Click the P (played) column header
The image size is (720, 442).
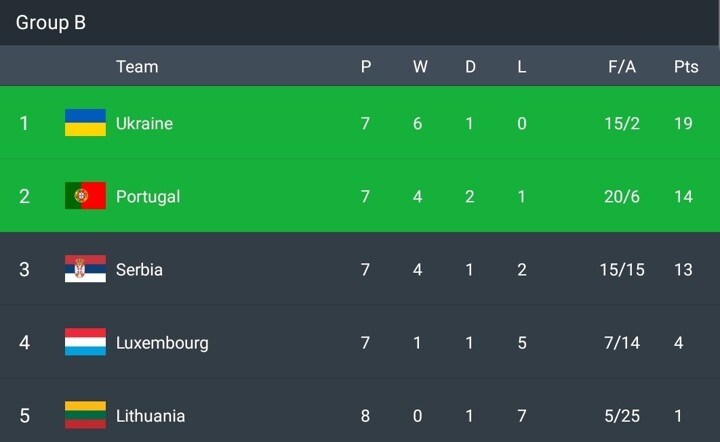tap(366, 67)
